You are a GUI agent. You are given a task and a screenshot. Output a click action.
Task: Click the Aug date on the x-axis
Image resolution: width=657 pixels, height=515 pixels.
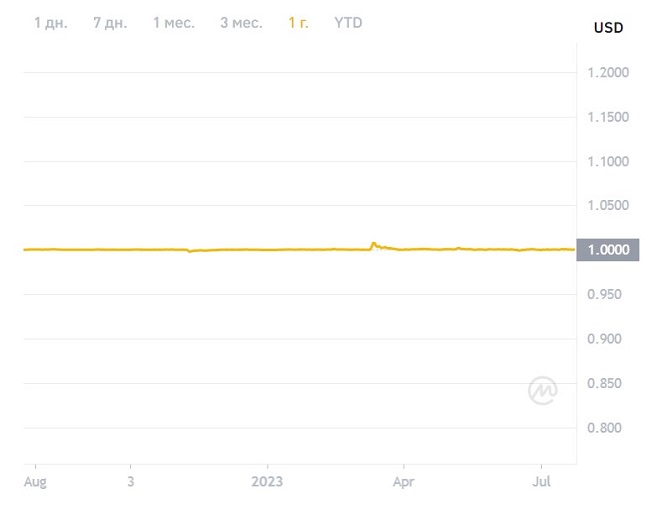coord(35,481)
